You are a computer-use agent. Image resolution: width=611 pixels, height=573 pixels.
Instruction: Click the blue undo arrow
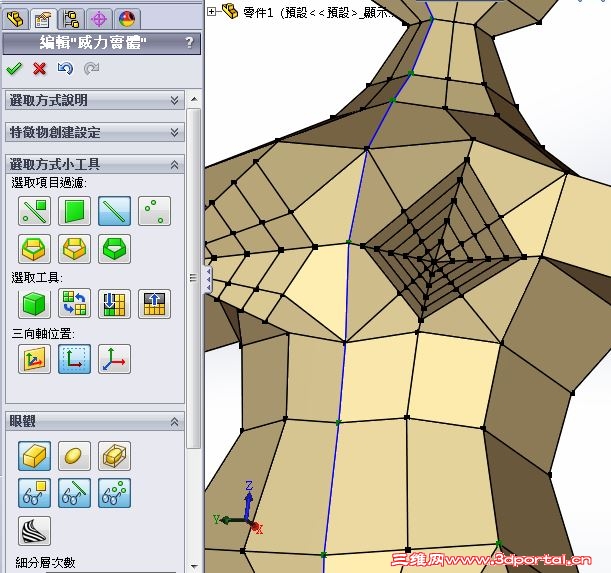tap(65, 69)
